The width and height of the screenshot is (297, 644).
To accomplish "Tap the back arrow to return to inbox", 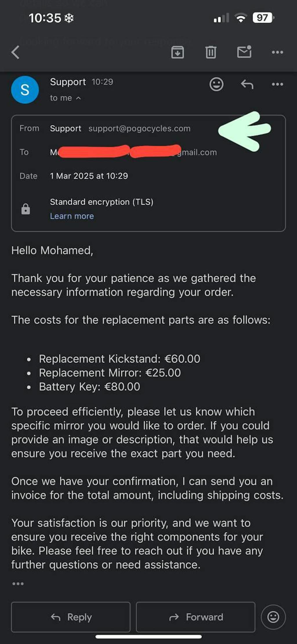I will coord(16,52).
